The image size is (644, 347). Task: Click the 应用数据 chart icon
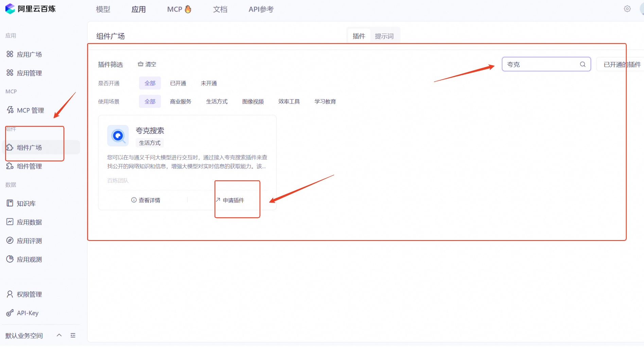10,222
